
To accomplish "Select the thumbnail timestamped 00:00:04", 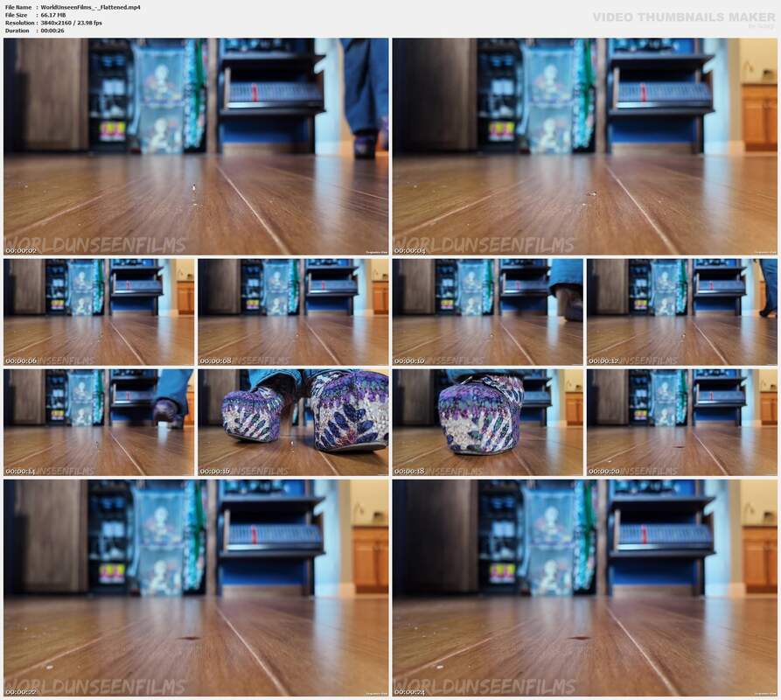I will 585,146.
